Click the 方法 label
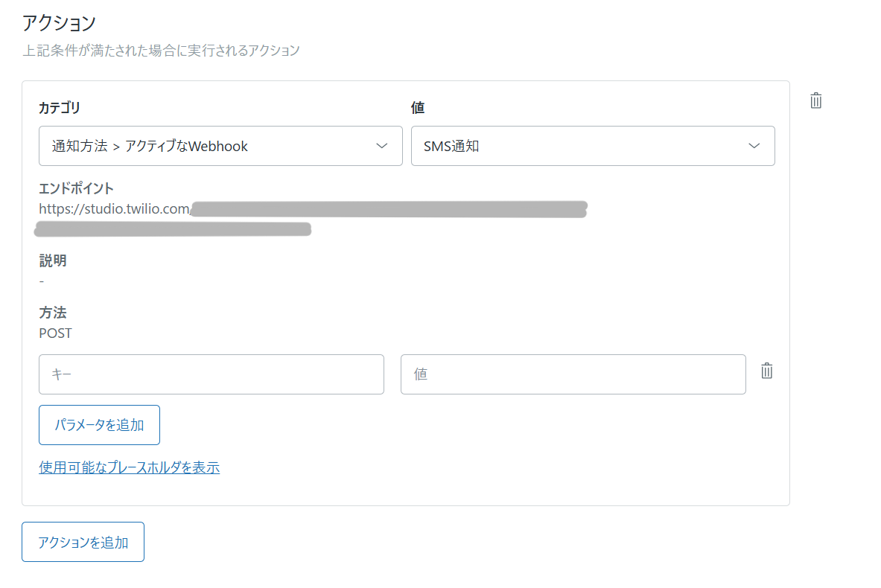This screenshot has width=881, height=588. pos(53,313)
